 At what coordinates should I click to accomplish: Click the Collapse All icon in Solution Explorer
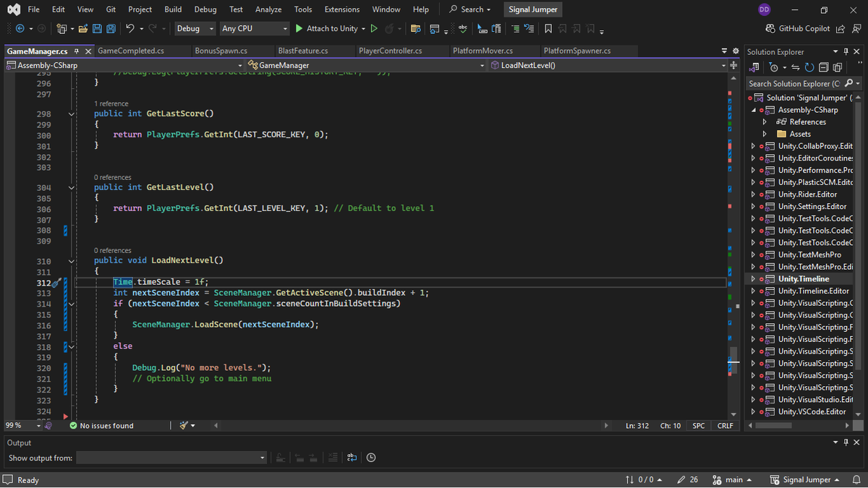823,67
